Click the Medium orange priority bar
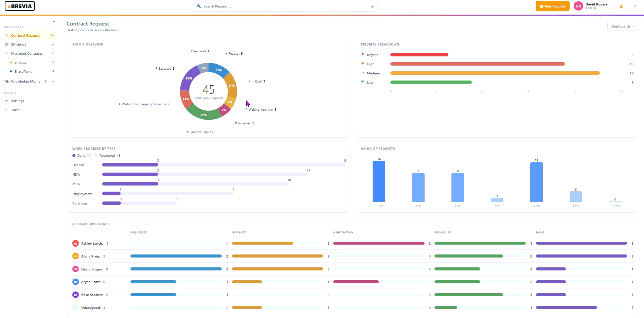The width and height of the screenshot is (644, 318). pos(495,73)
